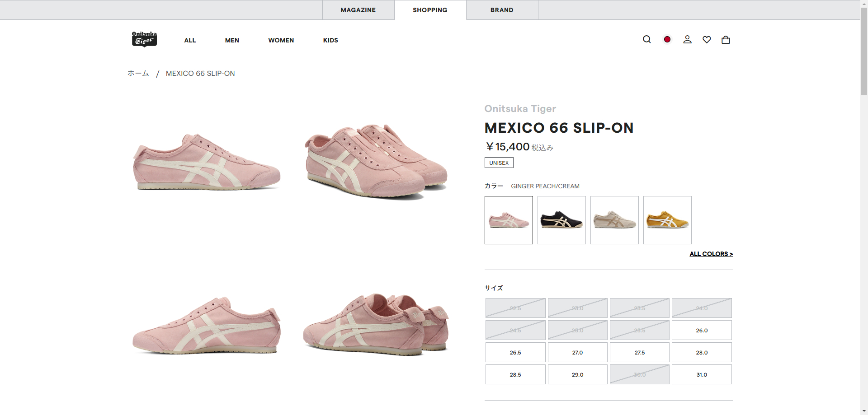Select the Japan flag region icon

point(667,40)
